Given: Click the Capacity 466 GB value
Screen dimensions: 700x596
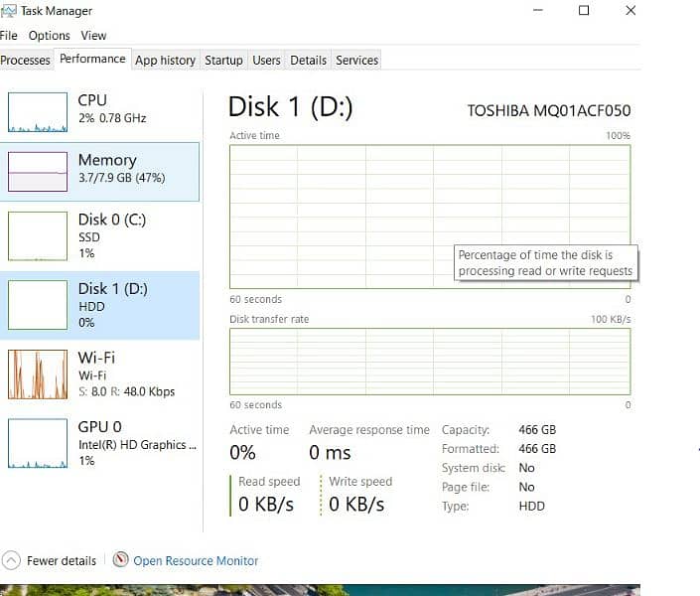Looking at the screenshot, I should [537, 430].
